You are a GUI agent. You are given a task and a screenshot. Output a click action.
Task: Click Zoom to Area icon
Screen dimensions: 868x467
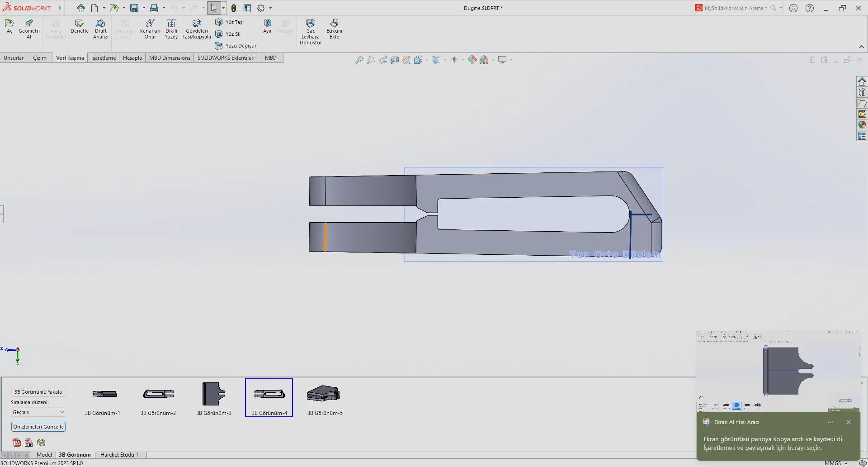[371, 60]
